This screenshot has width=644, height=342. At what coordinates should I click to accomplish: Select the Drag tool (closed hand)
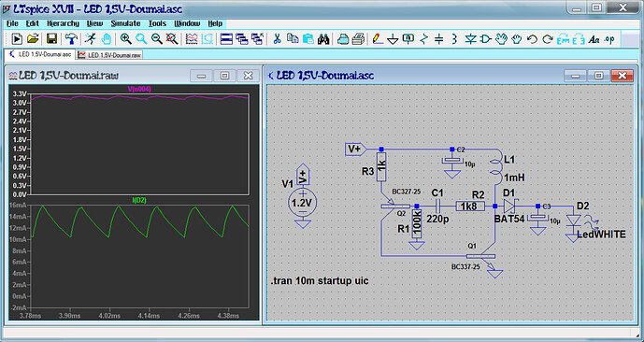point(516,39)
